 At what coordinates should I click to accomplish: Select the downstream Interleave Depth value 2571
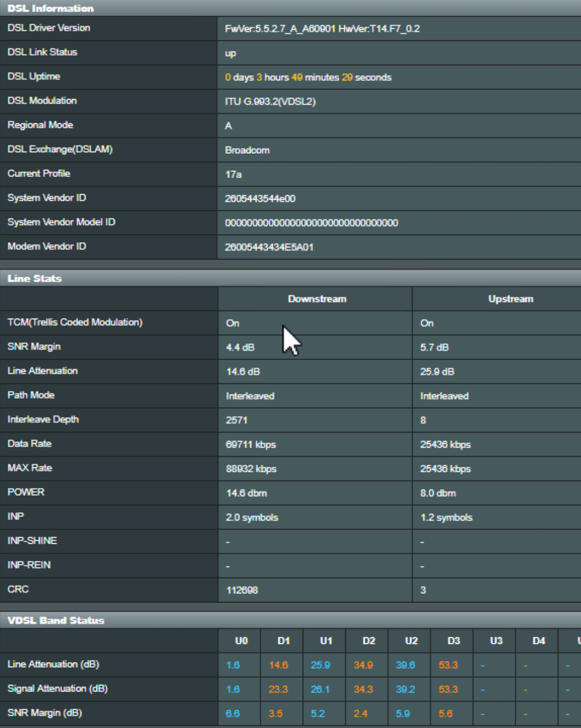[236, 420]
